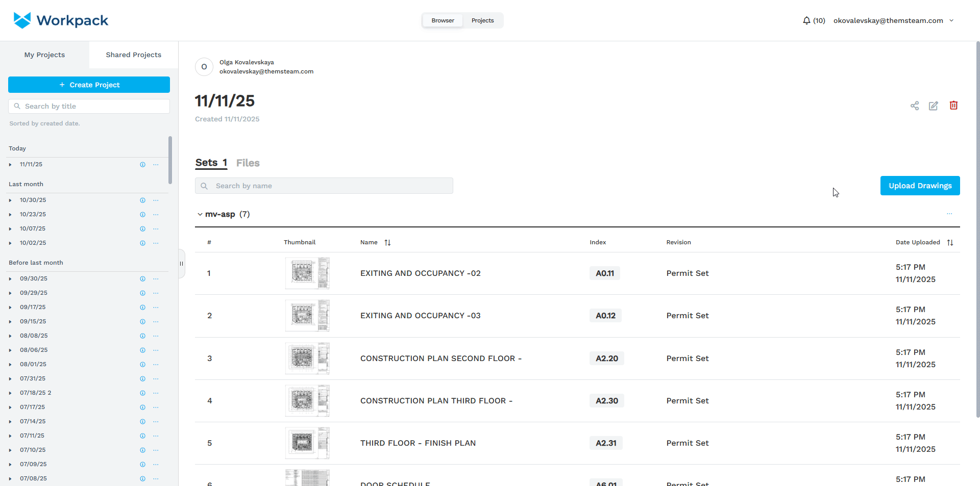
Task: Open the Files tab
Action: [248, 163]
